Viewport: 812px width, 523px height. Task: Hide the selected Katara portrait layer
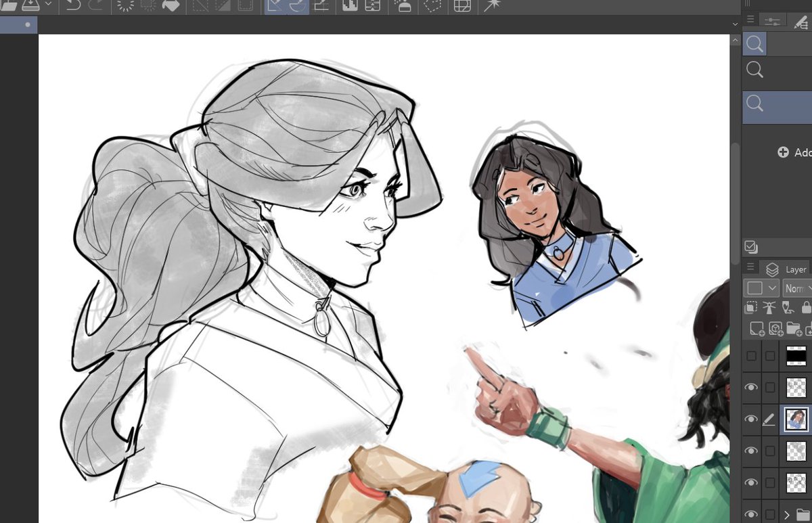point(750,419)
